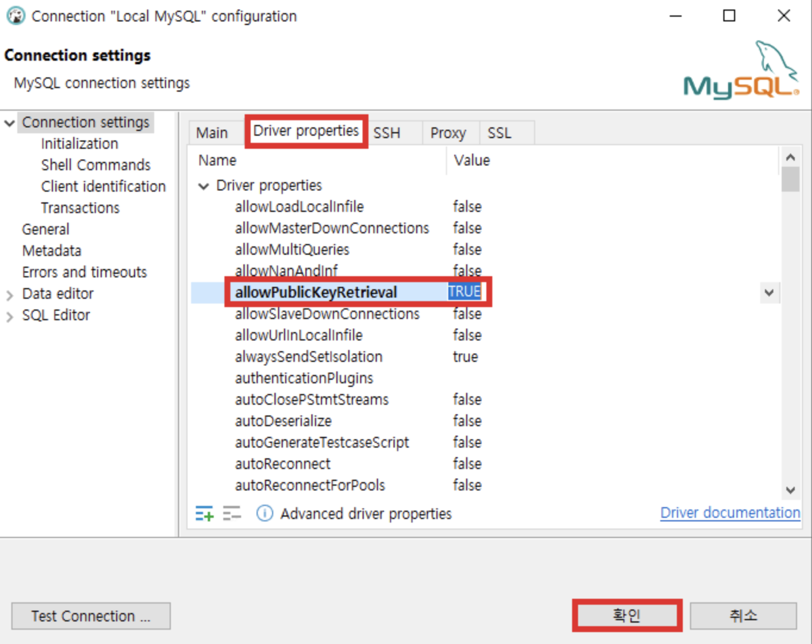Click the false value of autoReconnect
Image resolution: width=812 pixels, height=644 pixels.
[467, 464]
